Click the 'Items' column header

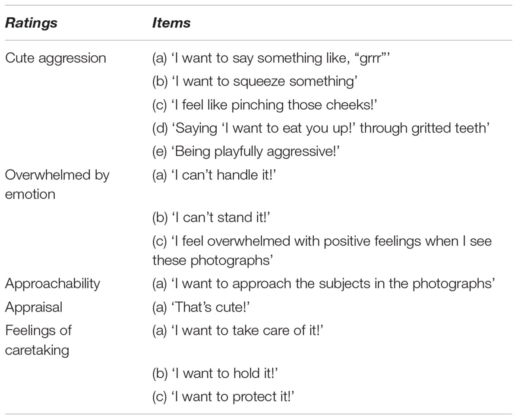pyautogui.click(x=171, y=23)
